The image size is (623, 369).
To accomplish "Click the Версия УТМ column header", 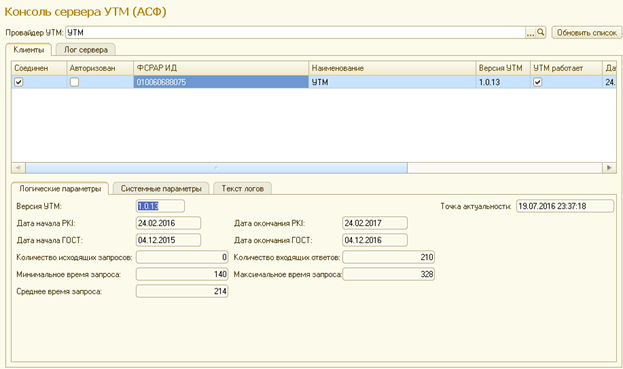I will pyautogui.click(x=503, y=68).
